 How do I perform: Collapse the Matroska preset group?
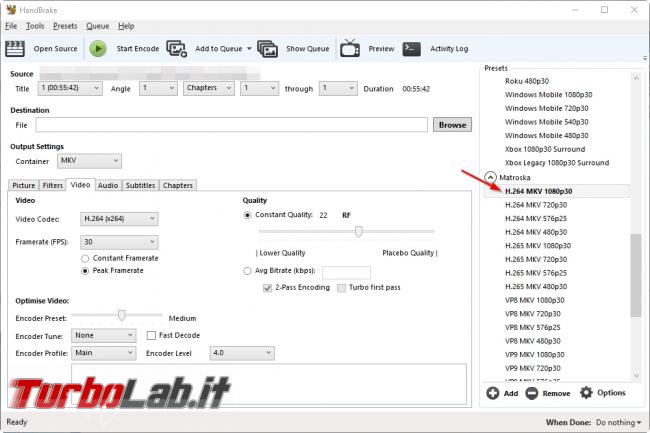tap(490, 178)
